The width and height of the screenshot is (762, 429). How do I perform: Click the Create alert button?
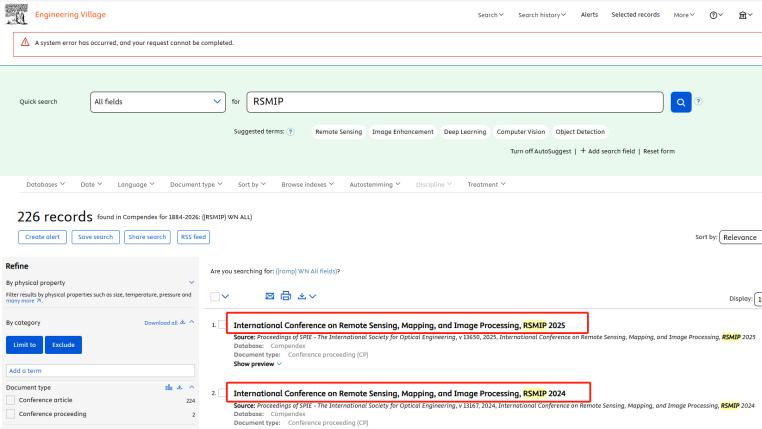pyautogui.click(x=41, y=237)
